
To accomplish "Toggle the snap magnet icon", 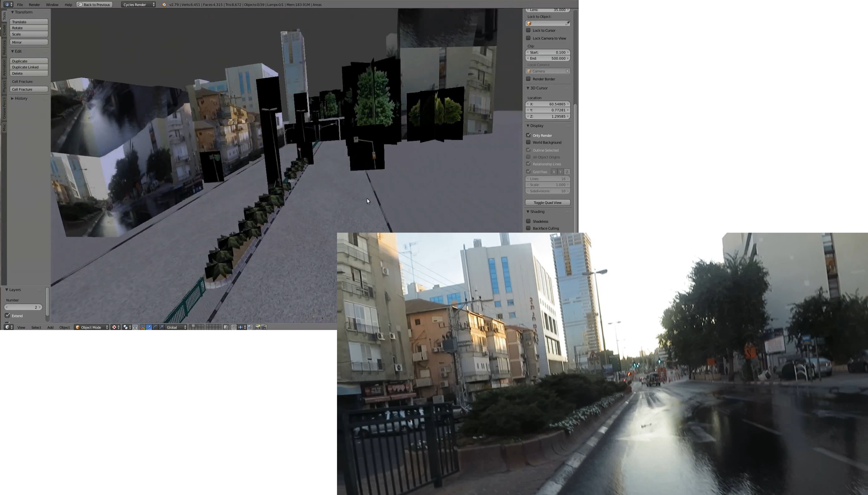I will tap(234, 328).
